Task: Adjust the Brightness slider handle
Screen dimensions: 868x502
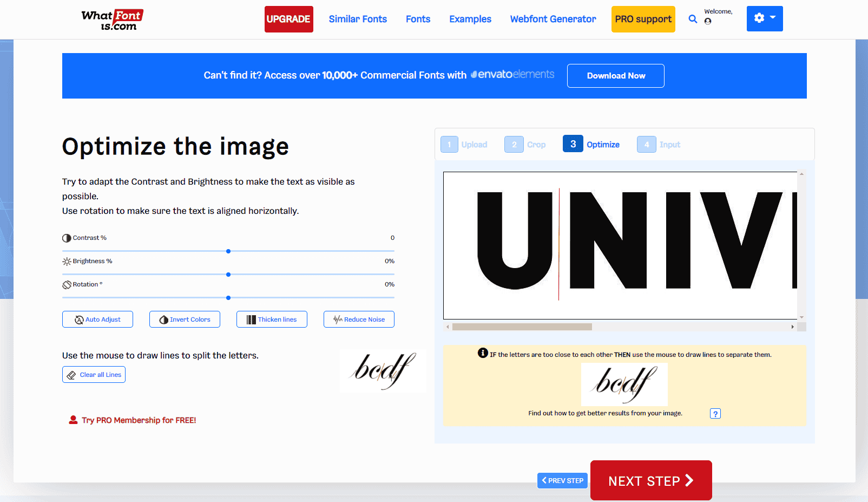Action: point(228,275)
